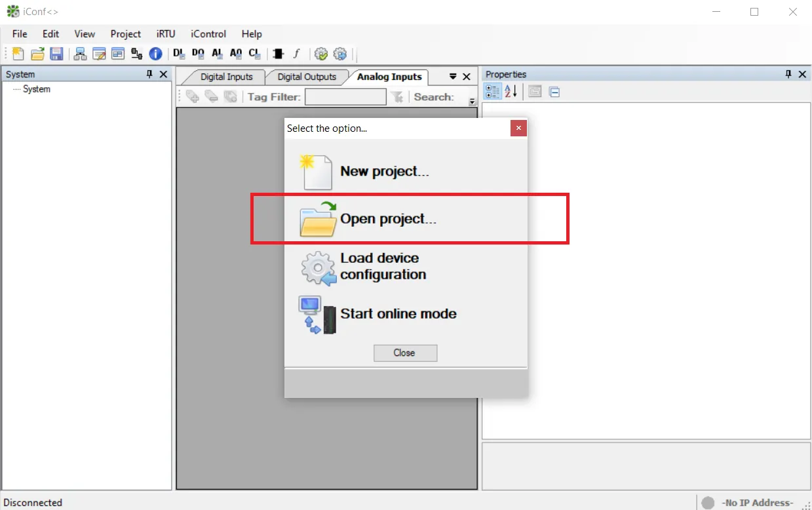Open the Help menu

[x=252, y=34]
